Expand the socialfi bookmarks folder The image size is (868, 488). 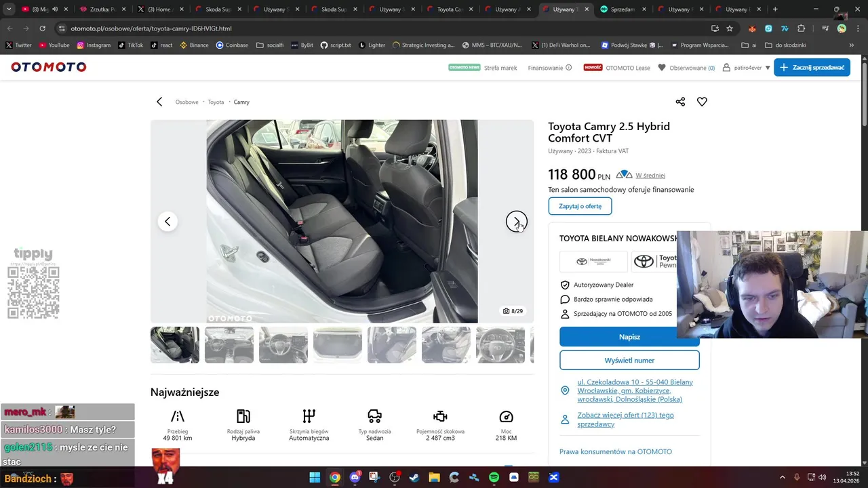[x=270, y=45]
